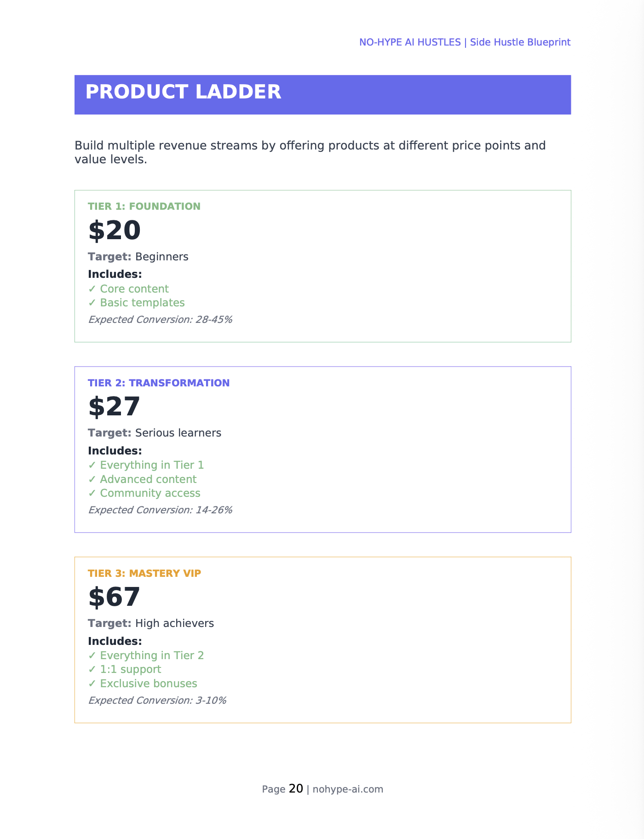644x839 pixels.
Task: Click the PRODUCT LADDER title banner
Action: (322, 94)
